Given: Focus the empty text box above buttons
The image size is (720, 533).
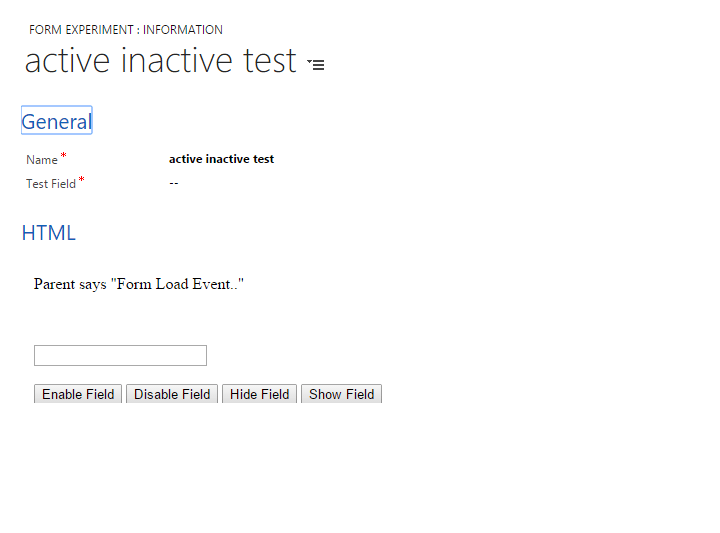Looking at the screenshot, I should (x=120, y=355).
